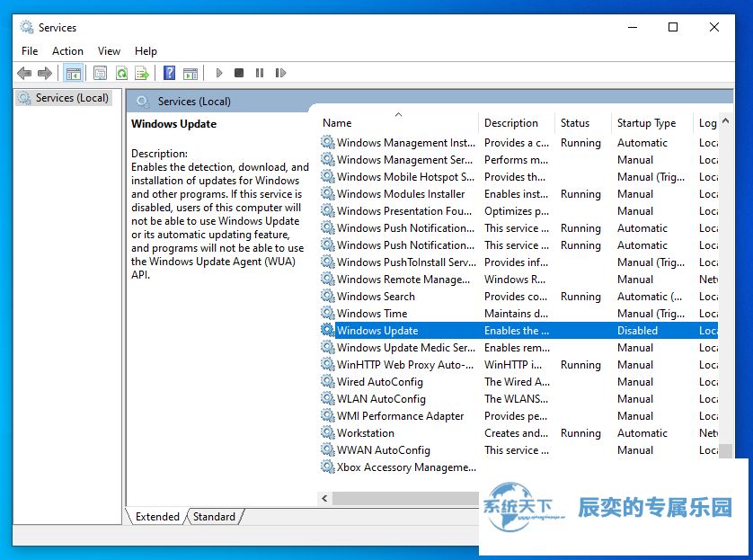Click gear icon beside WWAN AutoConfig
This screenshot has height=560, width=753.
(x=327, y=449)
